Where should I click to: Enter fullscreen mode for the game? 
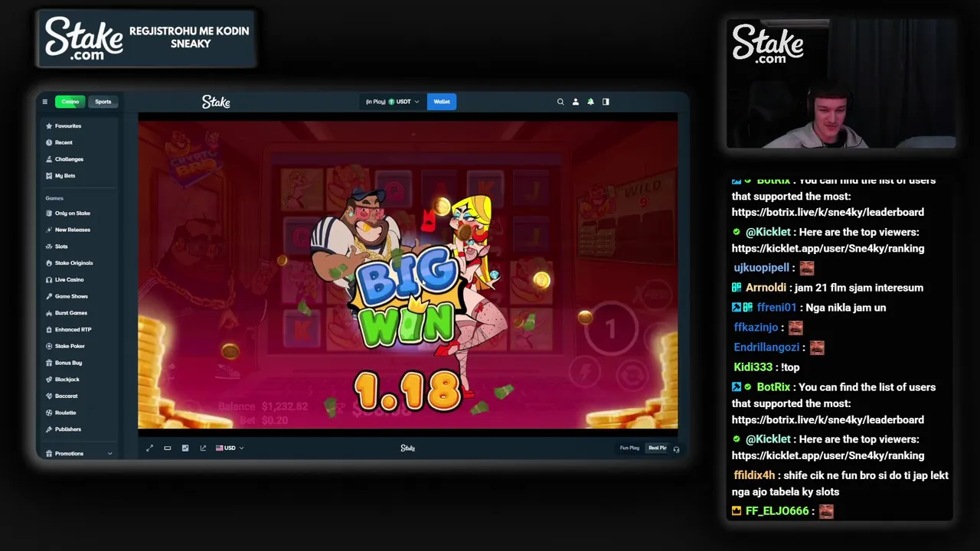pyautogui.click(x=149, y=448)
